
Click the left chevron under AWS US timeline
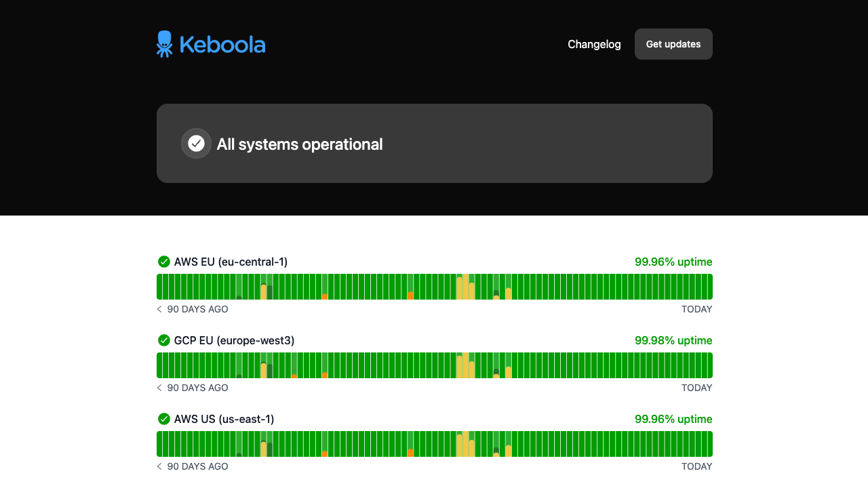click(x=159, y=466)
